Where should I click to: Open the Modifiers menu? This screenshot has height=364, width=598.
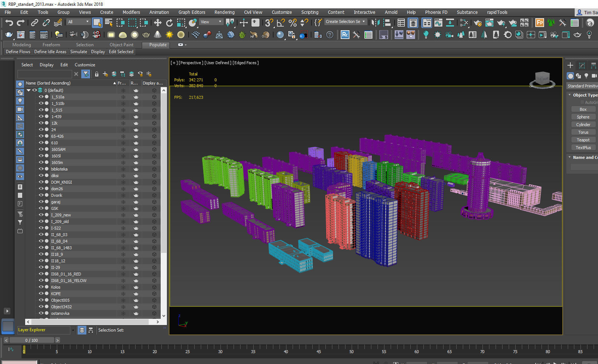point(131,12)
